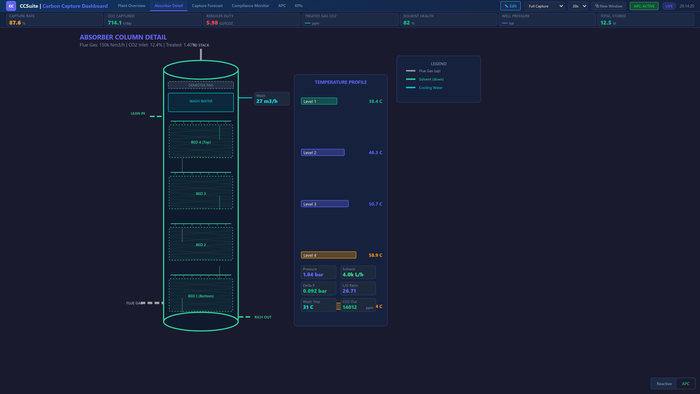Screen dimensions: 700x394
Task: Go to the APC tab
Action: (282, 6)
